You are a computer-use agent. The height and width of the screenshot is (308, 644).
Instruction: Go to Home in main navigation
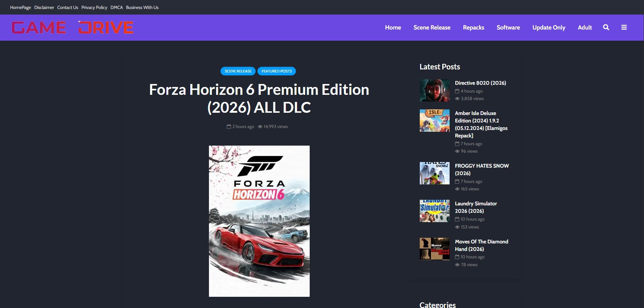point(393,27)
